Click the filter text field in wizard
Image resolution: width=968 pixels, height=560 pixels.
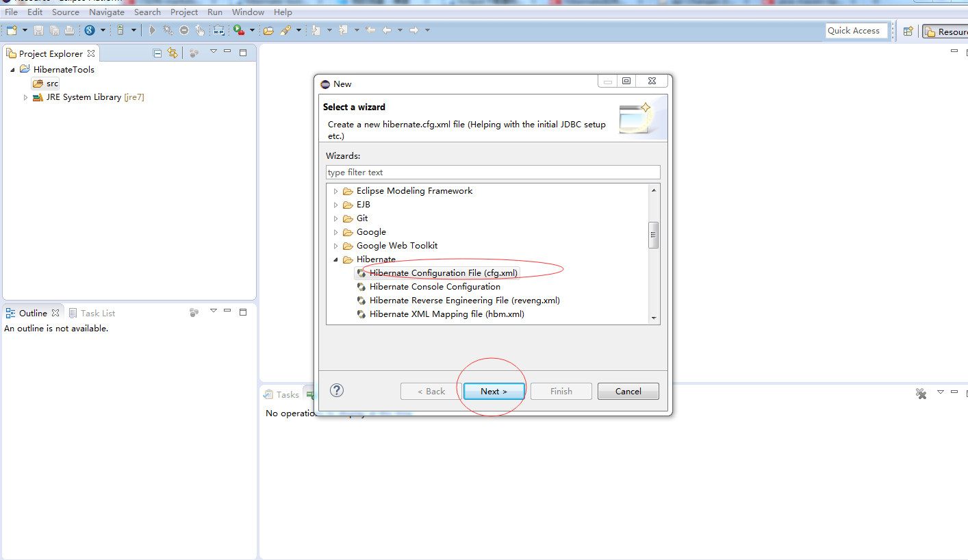coord(493,173)
